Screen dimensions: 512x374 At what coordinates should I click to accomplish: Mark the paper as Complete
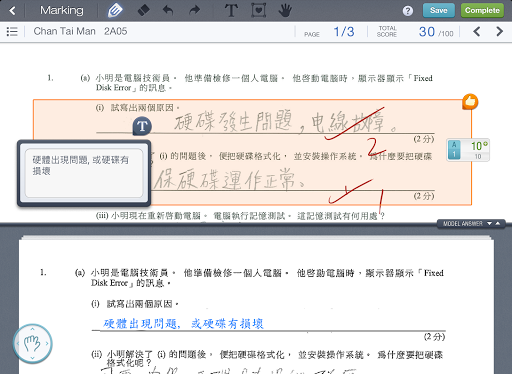482,11
